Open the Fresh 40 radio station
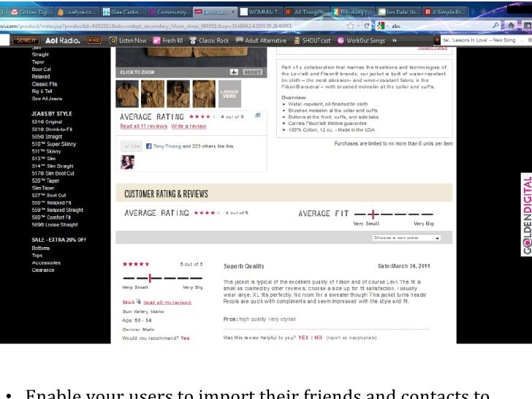This screenshot has width=532, height=399. tap(168, 40)
